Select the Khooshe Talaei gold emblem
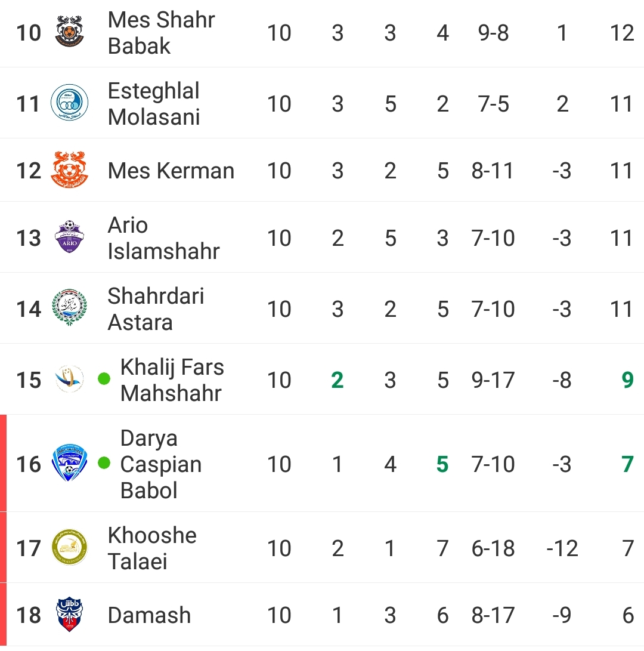This screenshot has width=644, height=651. coord(69,547)
